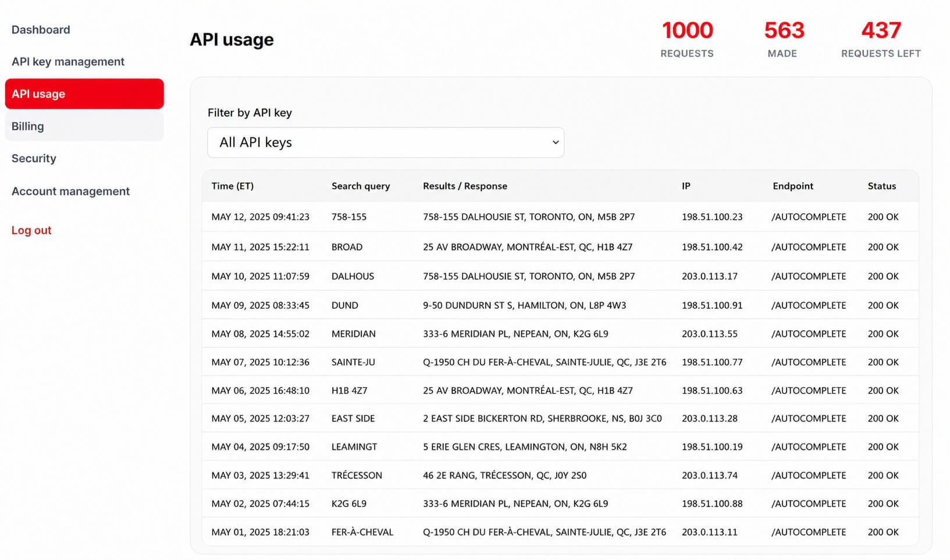Select the API usage sidebar item
The height and width of the screenshot is (560, 950).
[x=84, y=94]
